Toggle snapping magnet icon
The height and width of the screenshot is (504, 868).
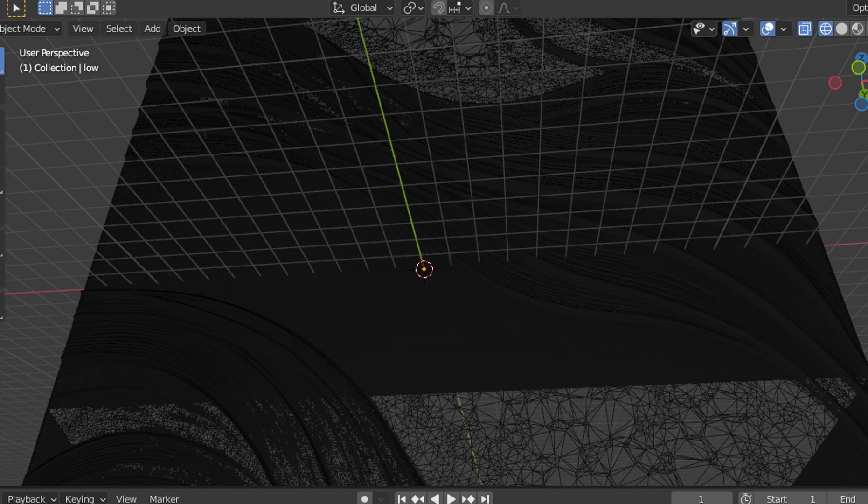pyautogui.click(x=438, y=8)
